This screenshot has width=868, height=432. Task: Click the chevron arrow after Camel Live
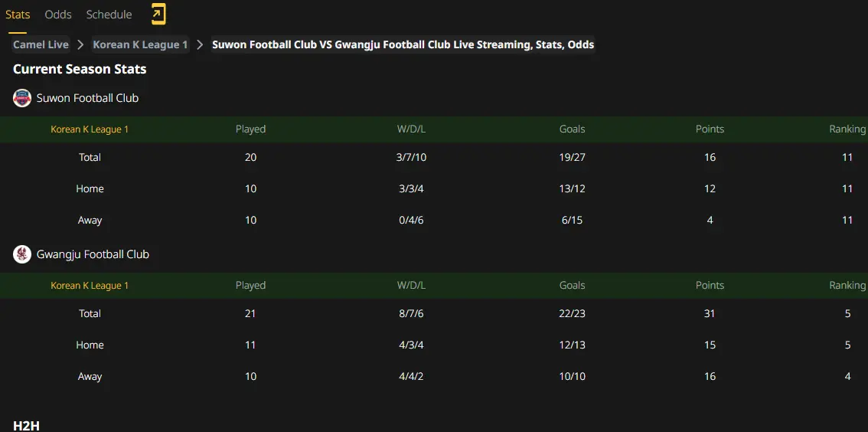tap(80, 45)
